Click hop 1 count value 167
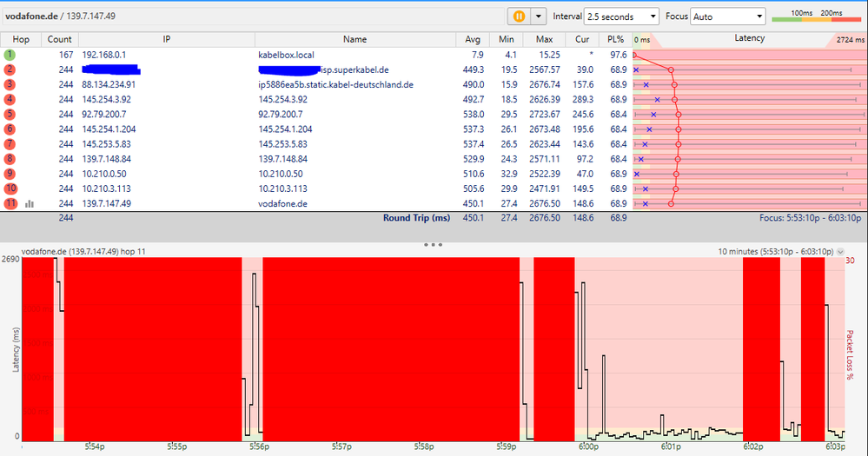868x456 pixels. coord(66,55)
